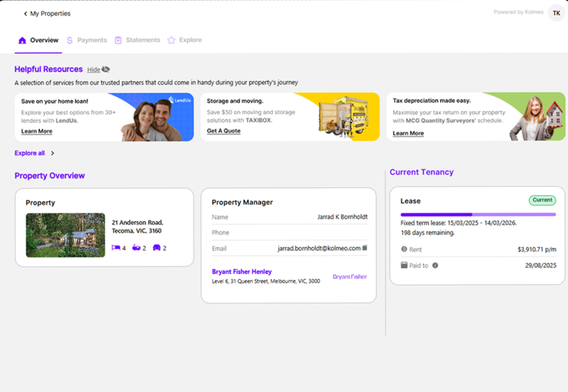Click the star icon beside Explore
Screen dimensions: 568x392
click(171, 40)
